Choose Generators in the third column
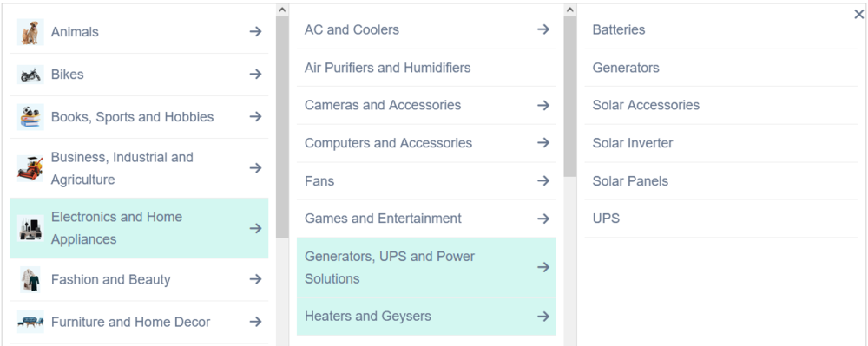The width and height of the screenshot is (868, 346). (x=626, y=68)
